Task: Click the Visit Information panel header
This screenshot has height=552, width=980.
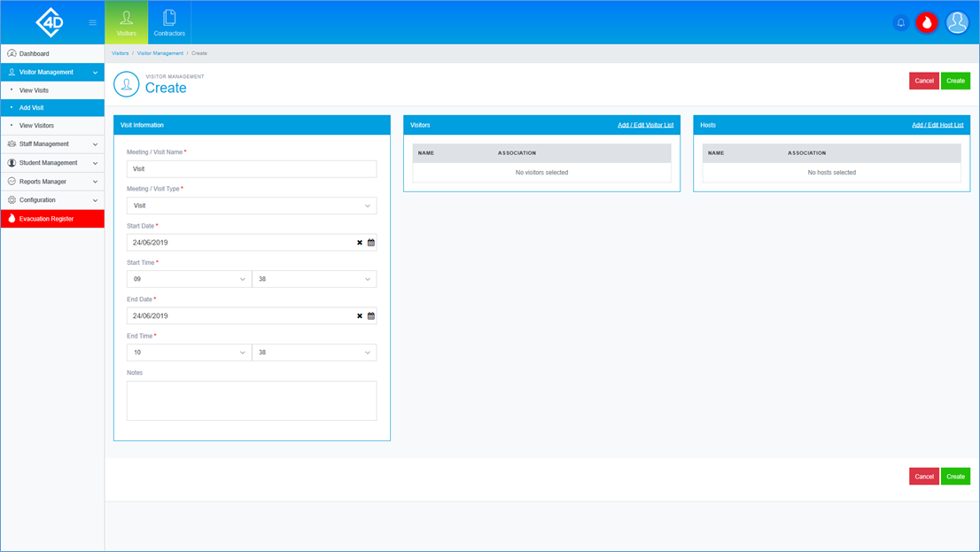Action: 252,125
